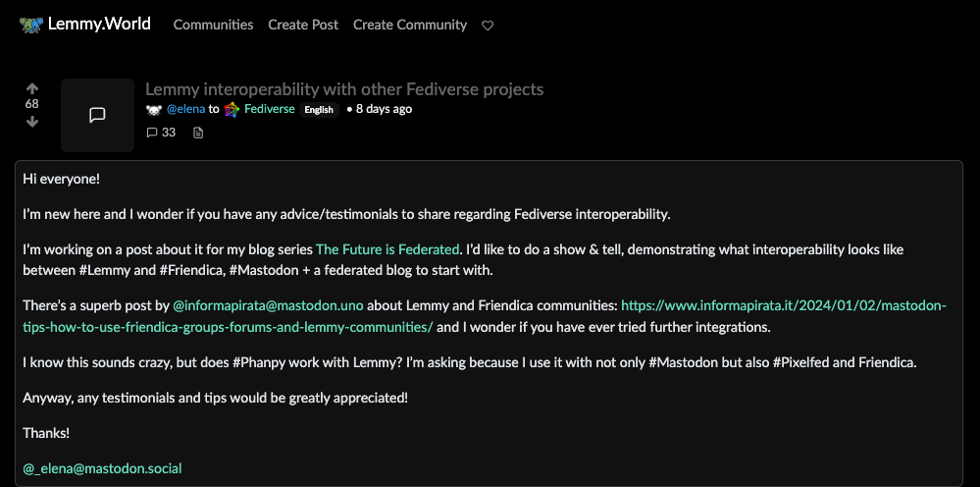Open the post title link

[x=344, y=89]
